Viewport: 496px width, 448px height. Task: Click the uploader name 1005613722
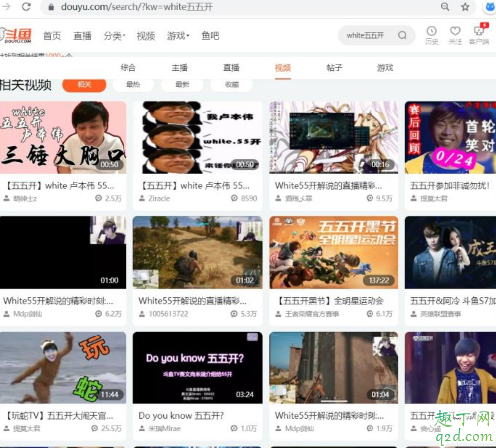[168, 314]
